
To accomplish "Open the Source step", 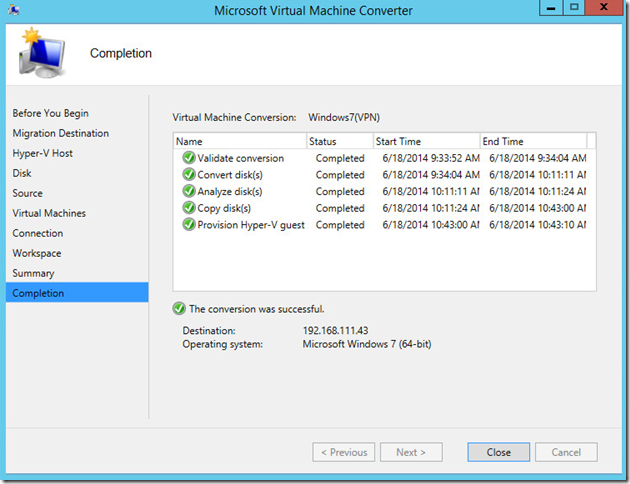I will (x=27, y=193).
